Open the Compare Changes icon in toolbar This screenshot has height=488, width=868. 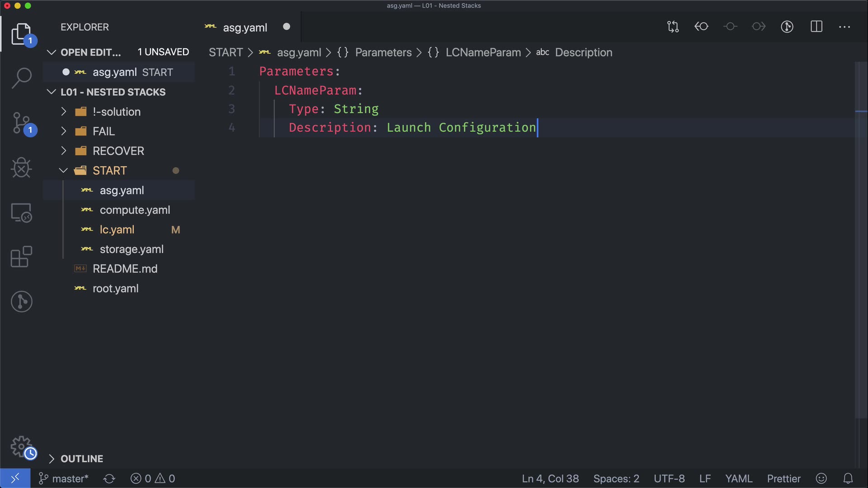click(x=673, y=27)
